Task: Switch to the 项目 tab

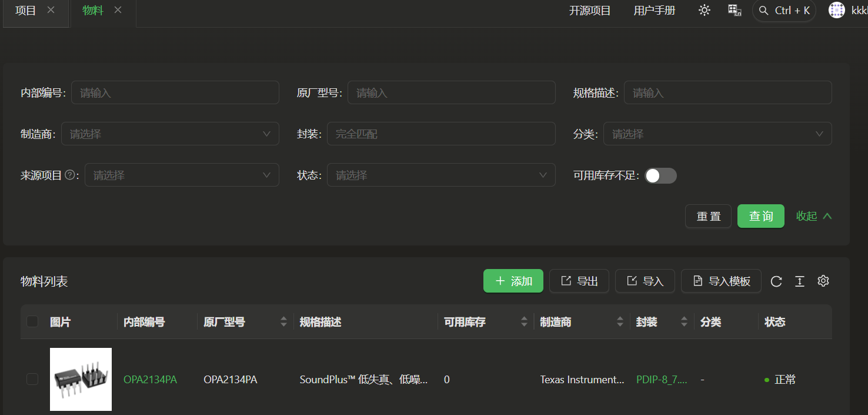Action: [x=25, y=11]
